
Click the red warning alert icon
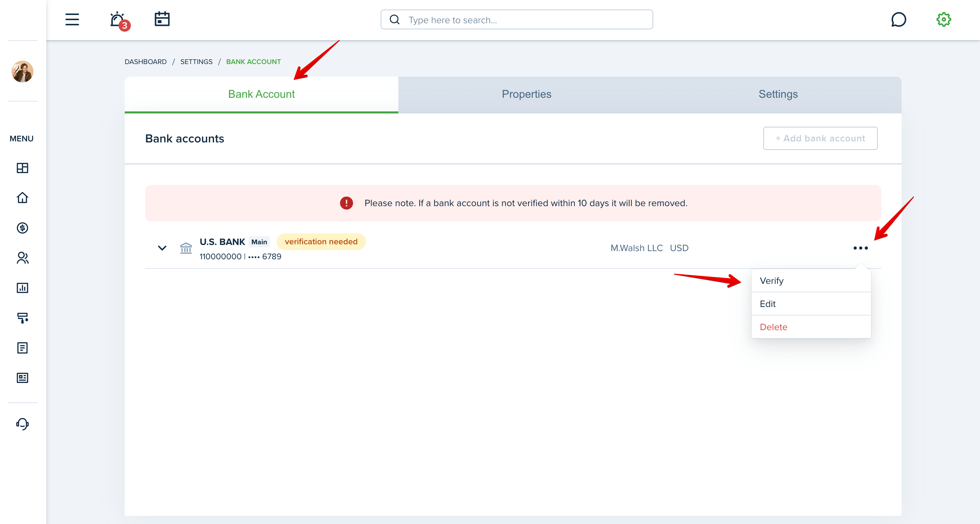[x=346, y=203]
